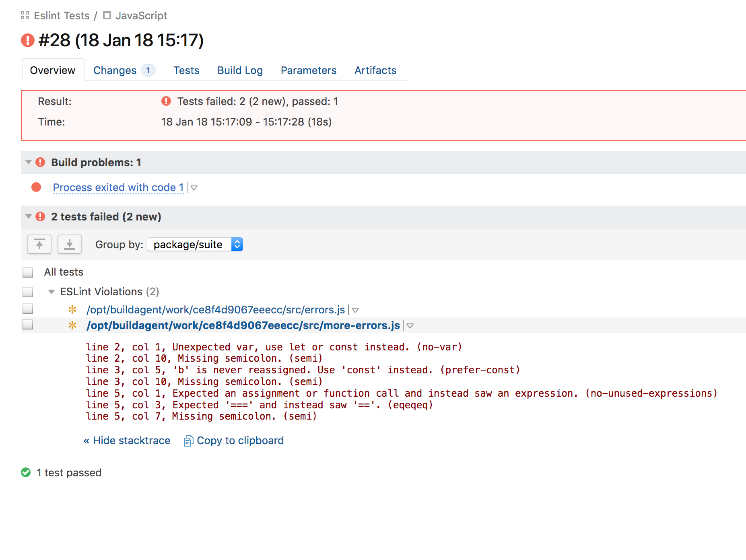Open the actions dropdown next to errors.js
This screenshot has height=560, width=746.
(355, 310)
